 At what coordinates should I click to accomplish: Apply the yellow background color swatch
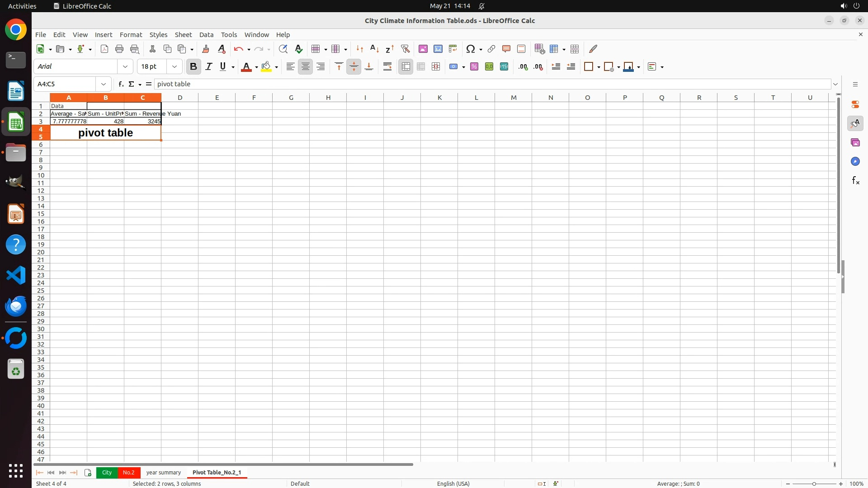[x=266, y=67]
